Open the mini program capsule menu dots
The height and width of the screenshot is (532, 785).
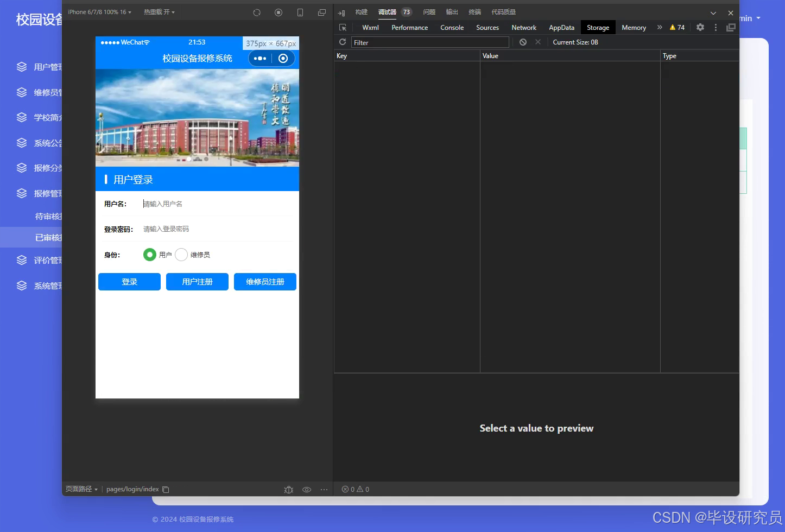click(x=260, y=58)
